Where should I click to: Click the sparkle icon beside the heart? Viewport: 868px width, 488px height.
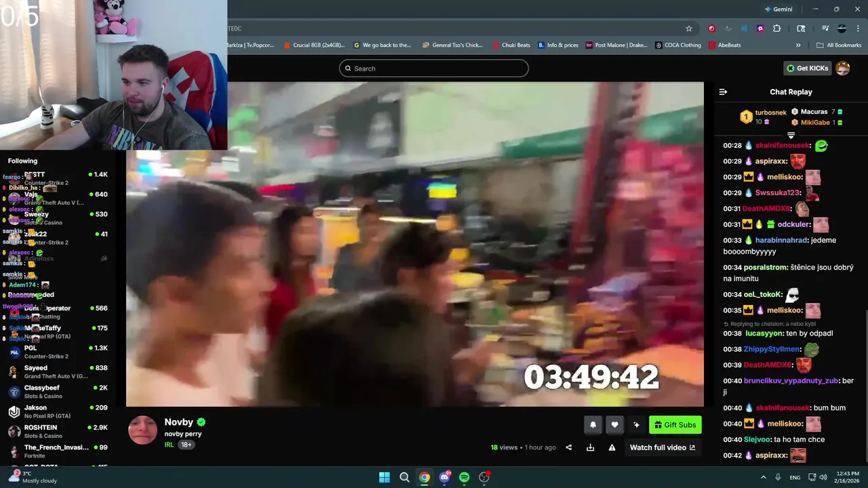click(x=636, y=425)
